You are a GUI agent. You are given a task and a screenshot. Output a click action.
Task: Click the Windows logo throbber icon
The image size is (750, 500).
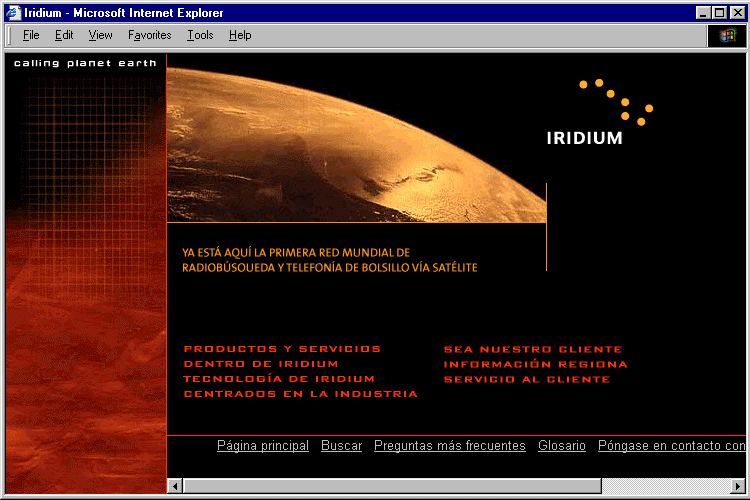click(728, 35)
